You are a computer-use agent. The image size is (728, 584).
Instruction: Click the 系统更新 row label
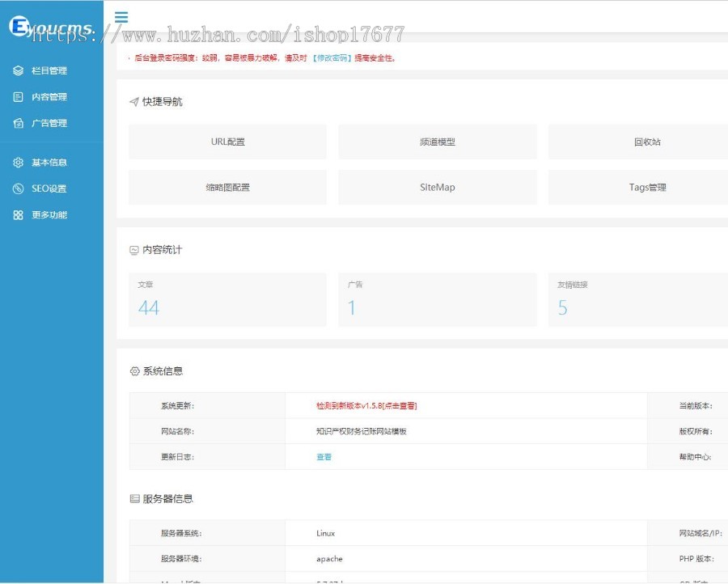177,406
